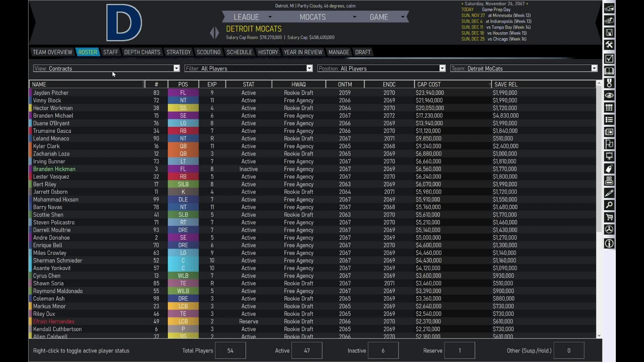Open the View Contracts dropdown
Screen dimensions: 644x362
176,68
